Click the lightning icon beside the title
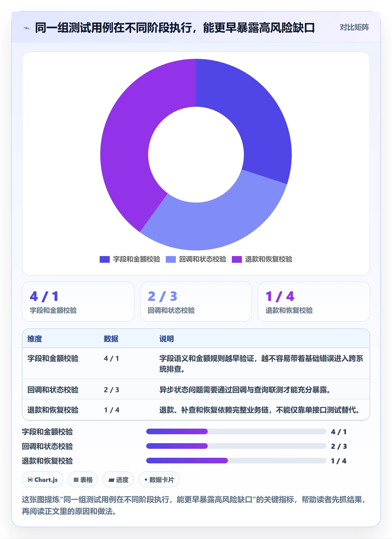Image resolution: width=392 pixels, height=539 pixels. (x=27, y=28)
